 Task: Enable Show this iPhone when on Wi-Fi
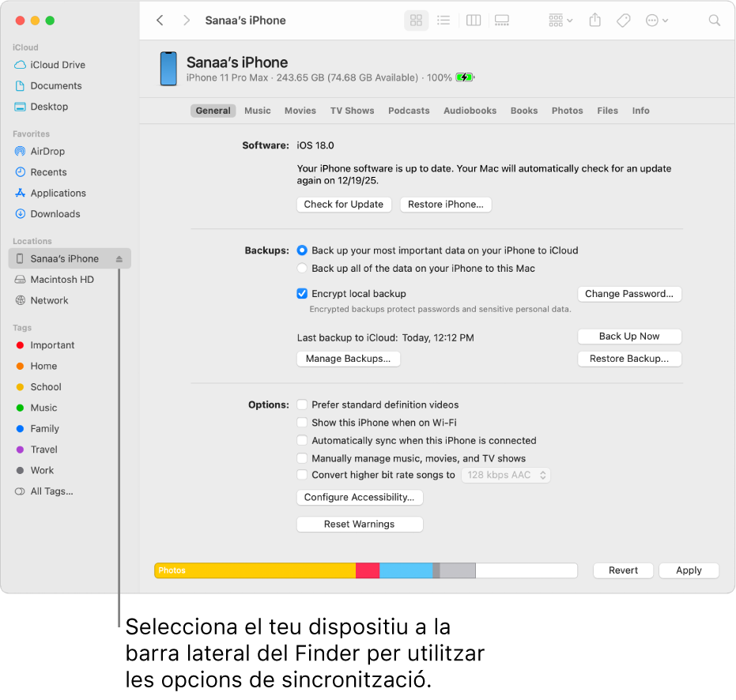click(302, 423)
